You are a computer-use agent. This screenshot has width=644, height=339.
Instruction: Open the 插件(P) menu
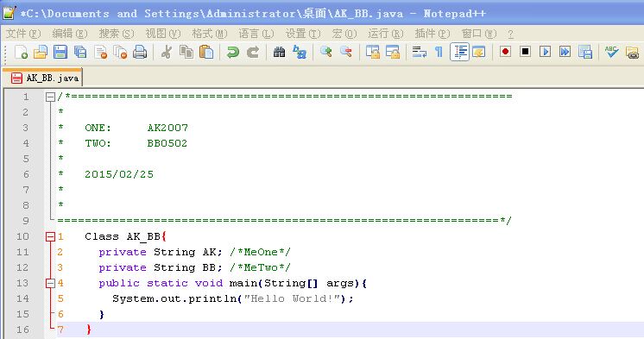coord(432,34)
